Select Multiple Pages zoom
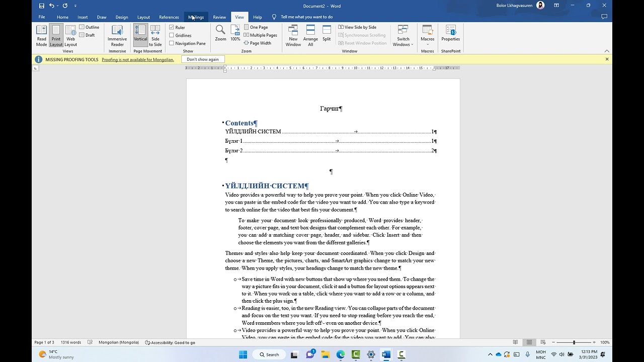Screen dimensions: 644x362 pyautogui.click(x=261, y=35)
